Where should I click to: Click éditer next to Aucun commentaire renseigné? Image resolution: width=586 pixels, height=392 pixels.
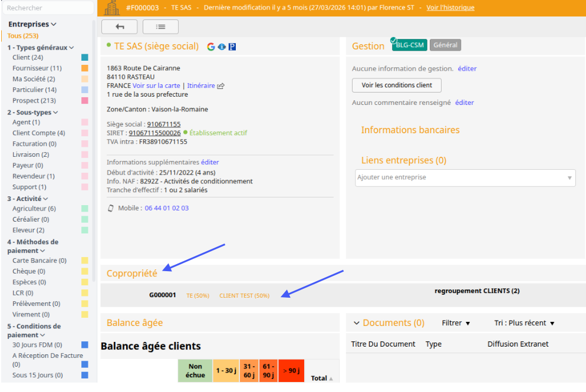pyautogui.click(x=465, y=103)
